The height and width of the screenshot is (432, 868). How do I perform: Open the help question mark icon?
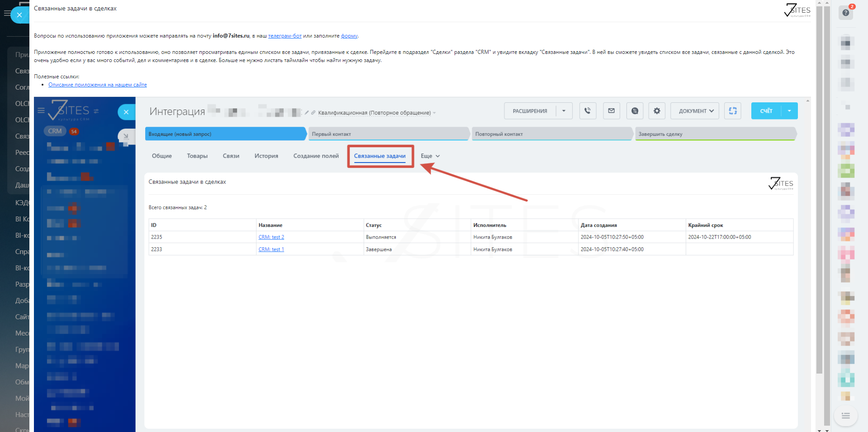tap(845, 13)
